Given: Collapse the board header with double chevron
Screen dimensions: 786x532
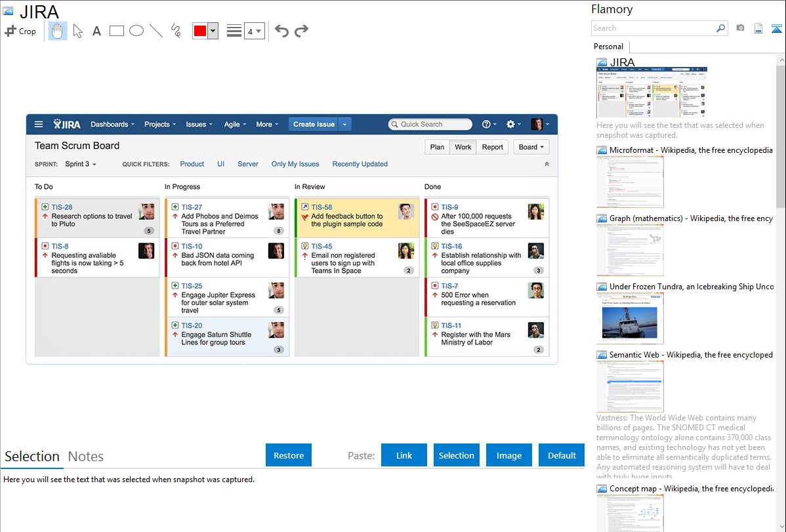Looking at the screenshot, I should 547,164.
